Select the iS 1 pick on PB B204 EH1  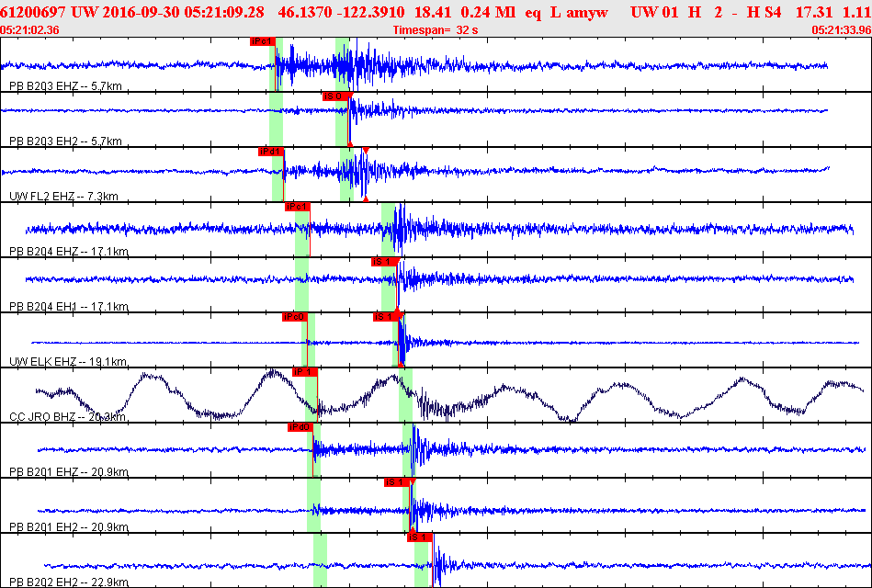pos(385,262)
